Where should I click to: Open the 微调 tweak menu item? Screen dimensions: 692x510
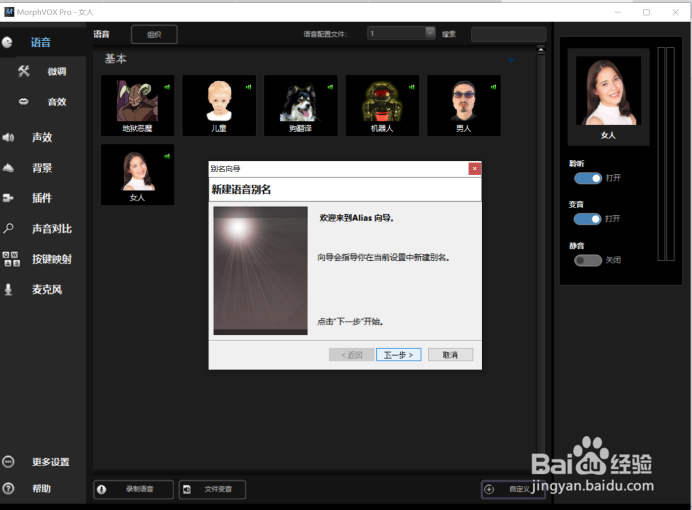click(57, 71)
